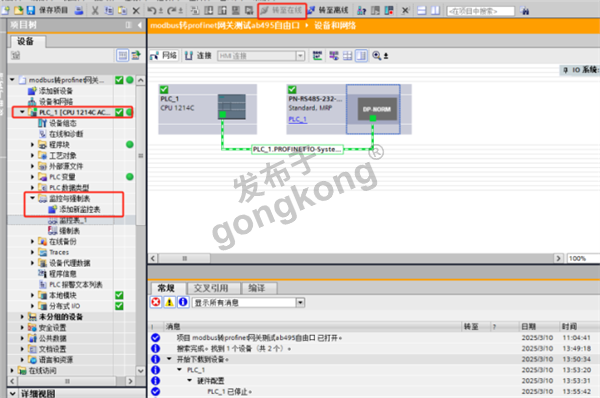Open the HMI 连接 connection type dropdown
600x398 pixels.
[300, 56]
